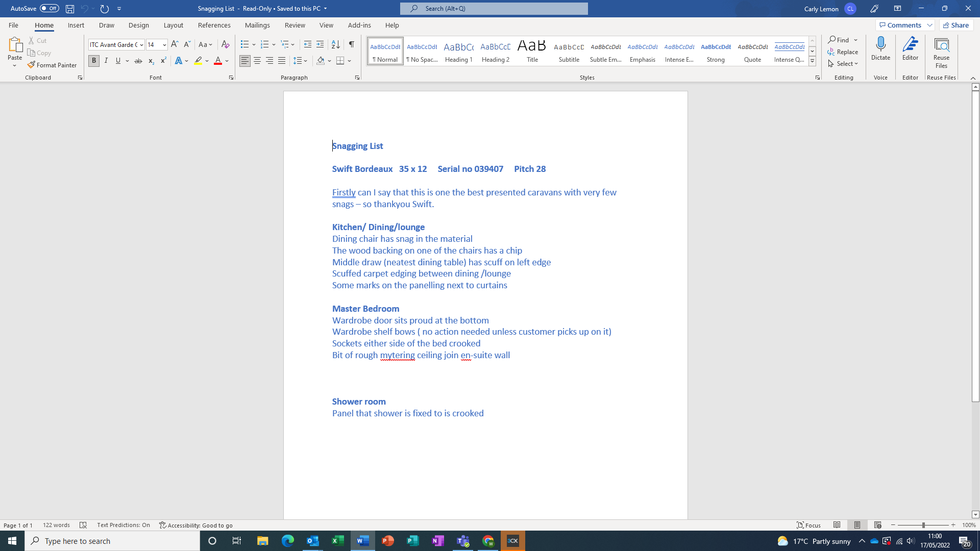The height and width of the screenshot is (551, 980).
Task: Open the font size dropdown
Action: tap(164, 45)
